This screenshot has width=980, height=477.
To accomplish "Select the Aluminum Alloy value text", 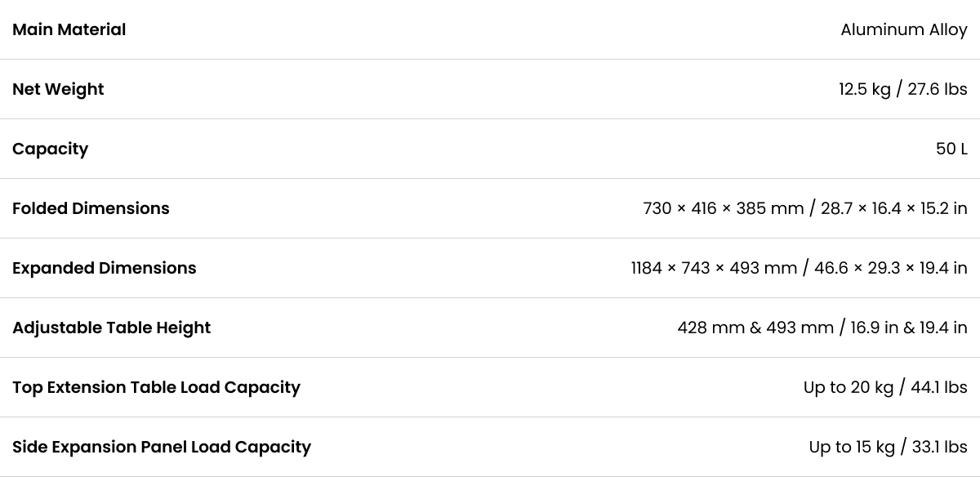I will pyautogui.click(x=904, y=29).
